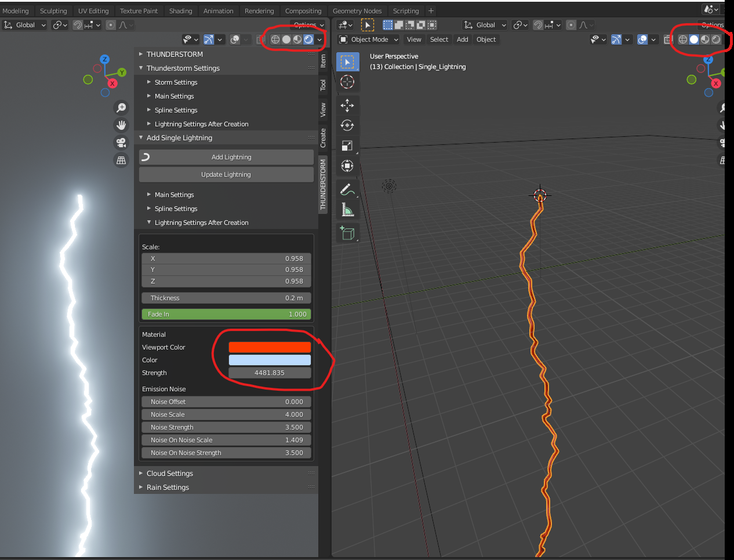The width and height of the screenshot is (734, 560).
Task: Toggle Material Preview shading mode
Action: point(704,39)
